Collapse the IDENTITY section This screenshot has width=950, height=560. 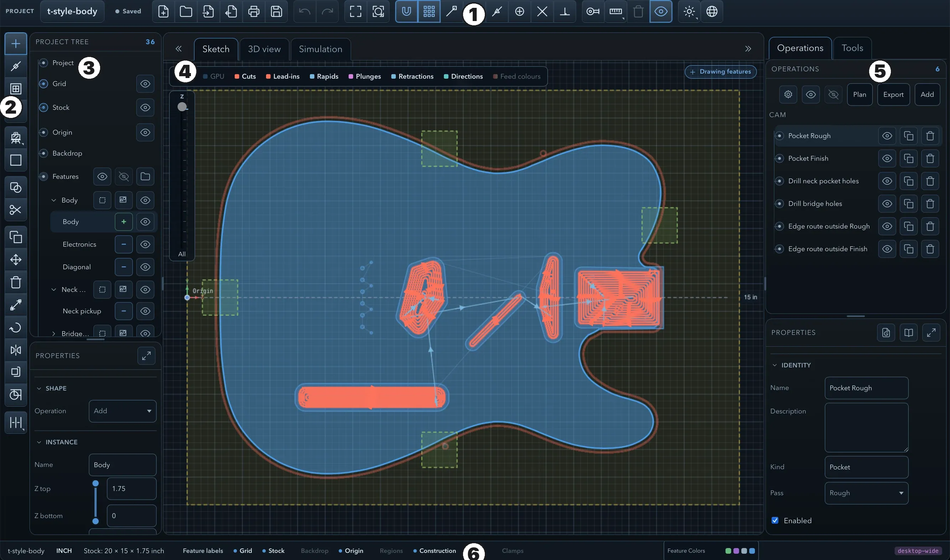pyautogui.click(x=774, y=365)
